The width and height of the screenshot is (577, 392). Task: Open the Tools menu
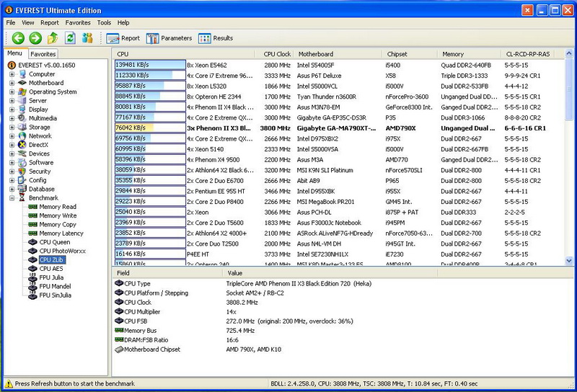tap(104, 23)
